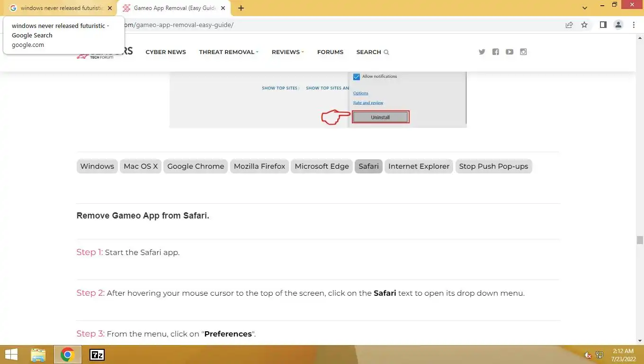
Task: Select Gameo App Removal tab
Action: [174, 8]
